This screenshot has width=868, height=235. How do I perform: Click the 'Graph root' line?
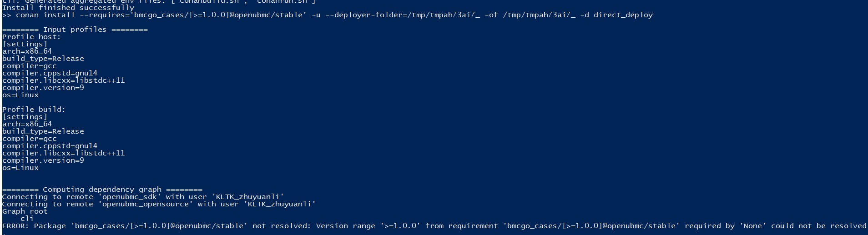pos(25,211)
